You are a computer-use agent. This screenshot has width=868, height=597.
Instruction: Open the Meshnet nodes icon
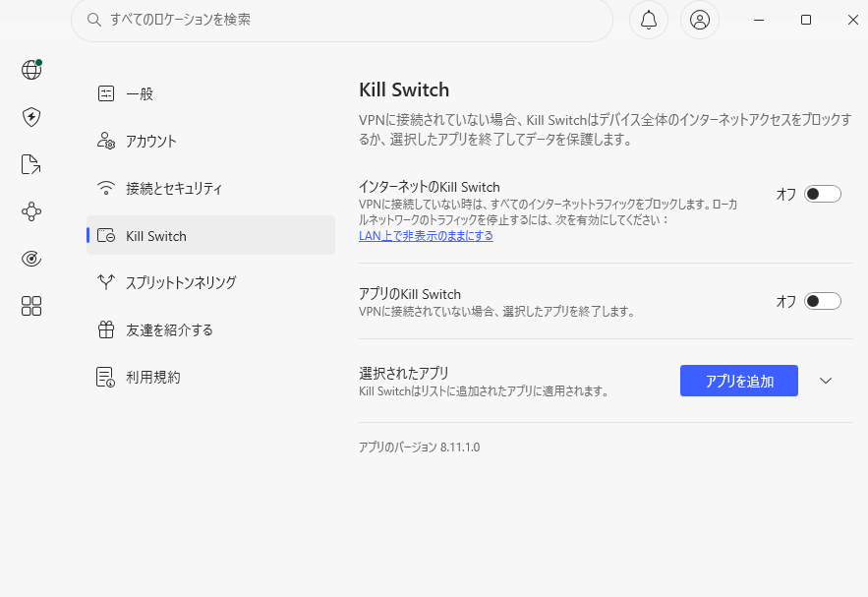[x=31, y=211]
